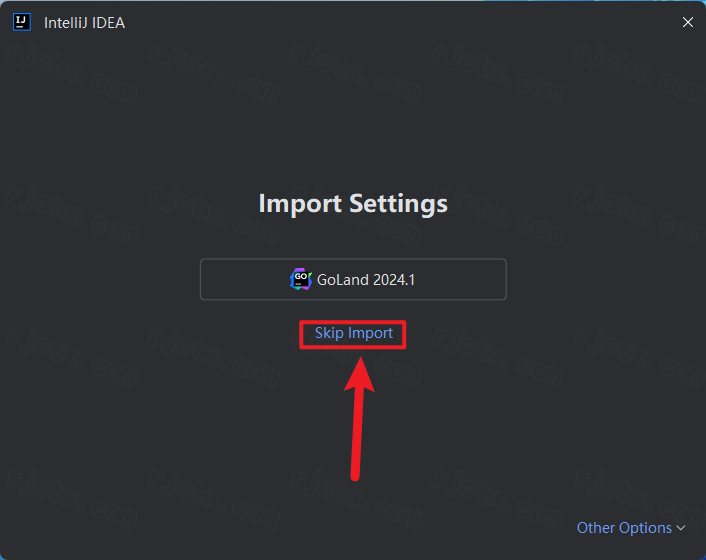The width and height of the screenshot is (706, 560).
Task: Click the IJ app icon beside window title
Action: coord(22,22)
